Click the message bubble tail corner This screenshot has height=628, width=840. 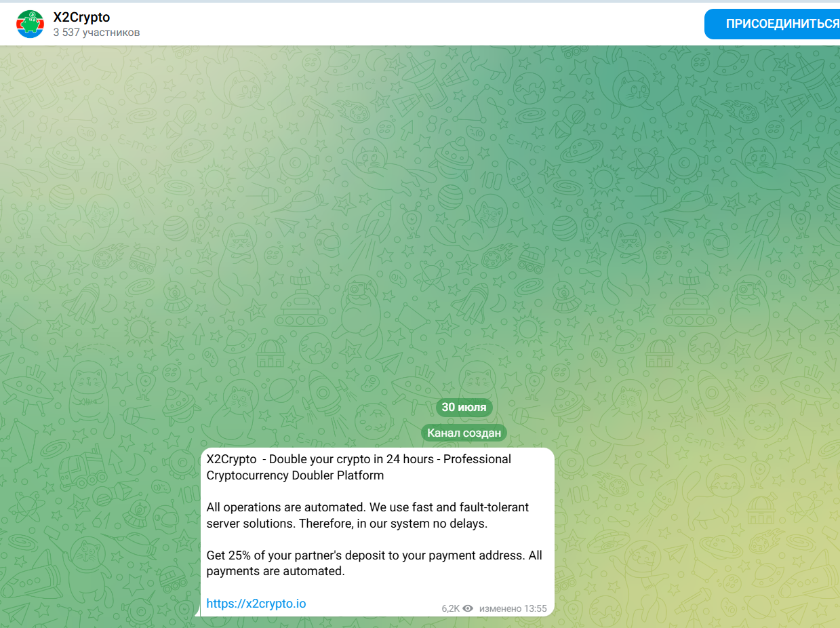(197, 613)
